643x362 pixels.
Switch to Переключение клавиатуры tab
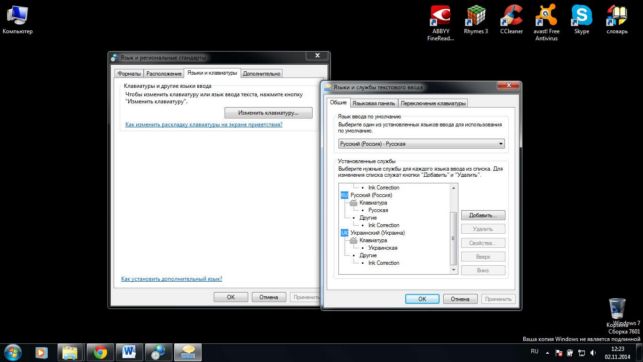point(433,103)
